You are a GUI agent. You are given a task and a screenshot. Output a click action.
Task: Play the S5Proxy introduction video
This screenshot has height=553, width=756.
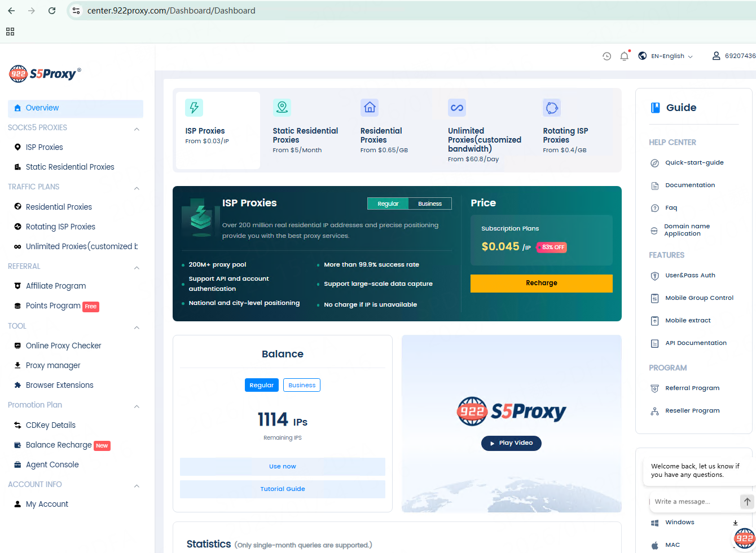click(511, 443)
